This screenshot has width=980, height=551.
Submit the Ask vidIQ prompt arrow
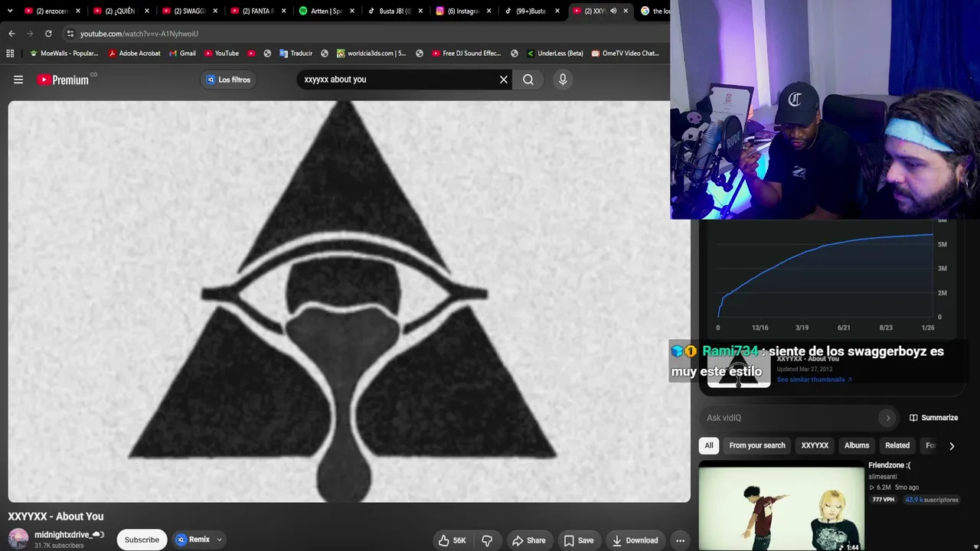click(x=888, y=418)
